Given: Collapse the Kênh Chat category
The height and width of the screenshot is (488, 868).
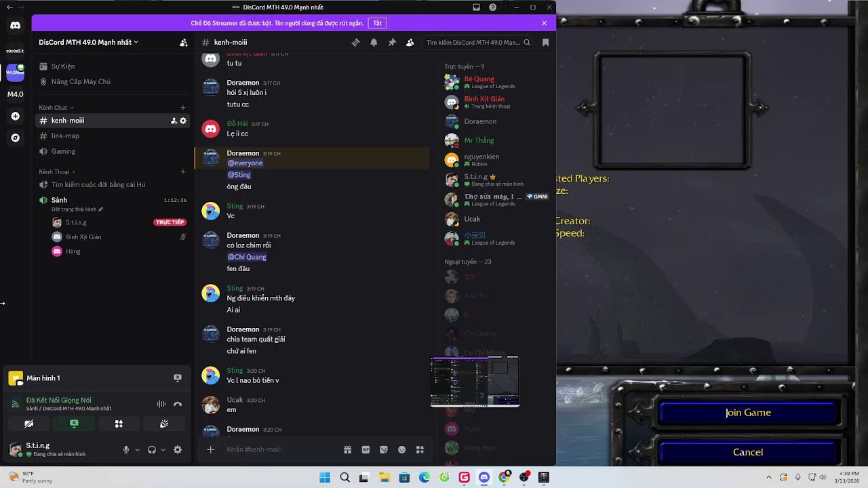Looking at the screenshot, I should click(x=56, y=108).
